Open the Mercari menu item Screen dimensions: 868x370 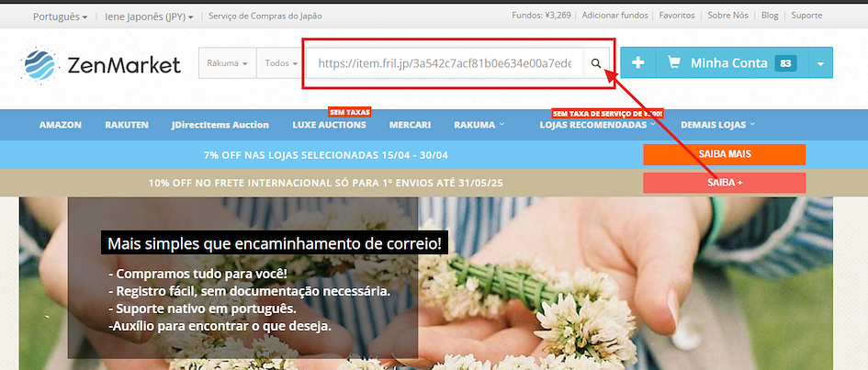410,125
